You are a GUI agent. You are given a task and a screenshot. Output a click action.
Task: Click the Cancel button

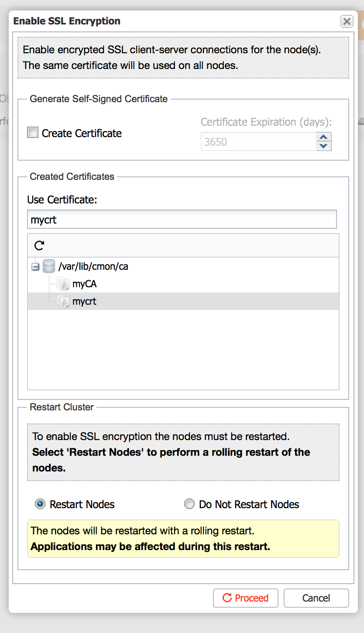(316, 598)
